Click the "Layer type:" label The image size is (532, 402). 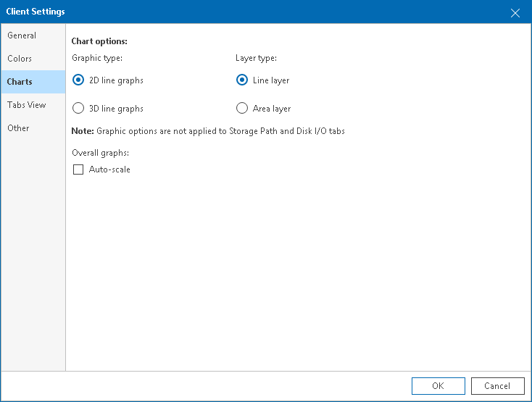point(256,58)
